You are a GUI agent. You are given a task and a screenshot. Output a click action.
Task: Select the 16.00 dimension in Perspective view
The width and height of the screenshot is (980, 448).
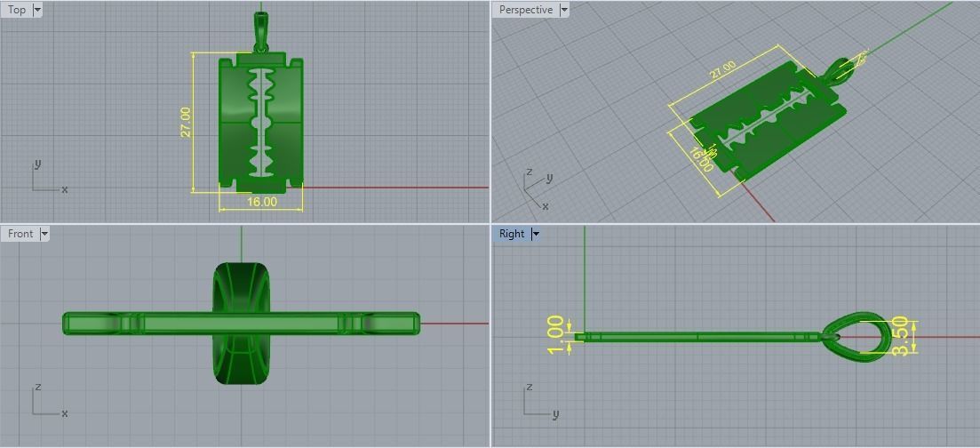(701, 159)
